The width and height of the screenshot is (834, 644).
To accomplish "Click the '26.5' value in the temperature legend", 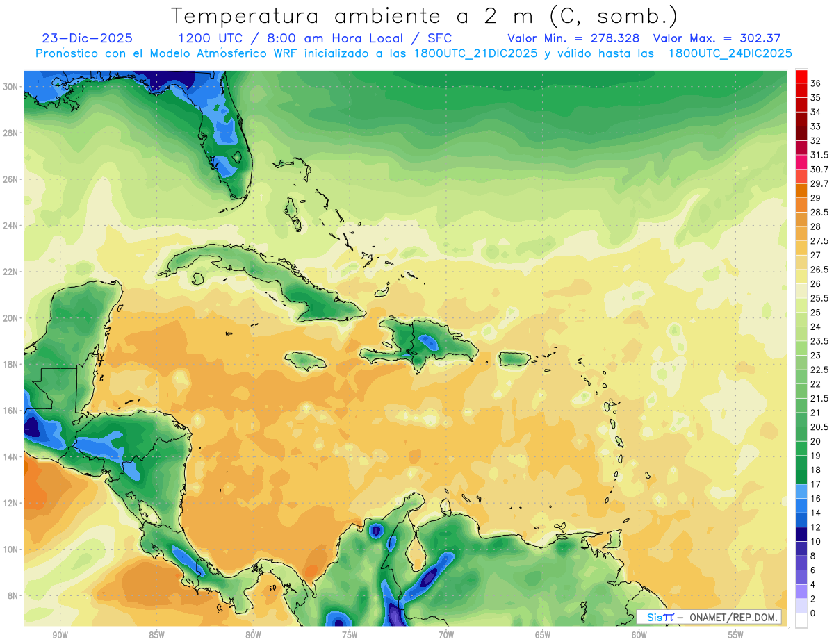I will pyautogui.click(x=819, y=270).
